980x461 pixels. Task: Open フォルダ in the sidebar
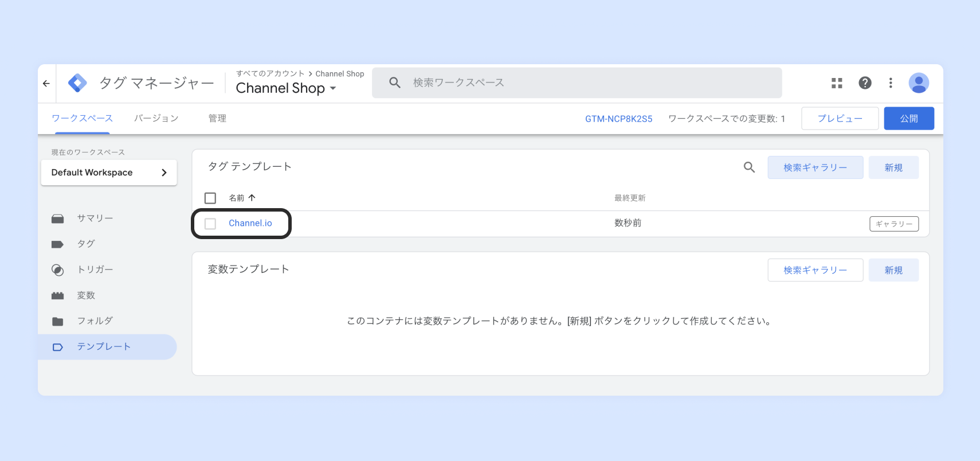point(95,321)
